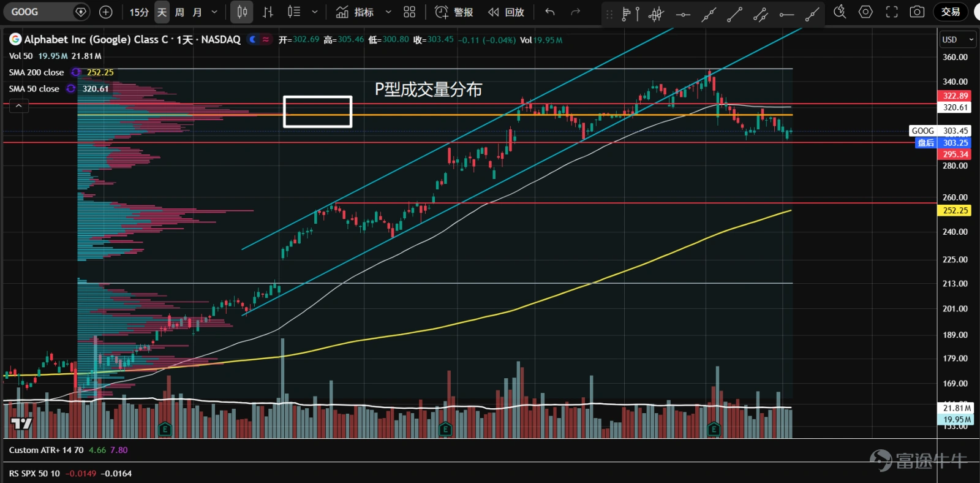Click the GOOG 303.45 last price label

click(x=940, y=131)
